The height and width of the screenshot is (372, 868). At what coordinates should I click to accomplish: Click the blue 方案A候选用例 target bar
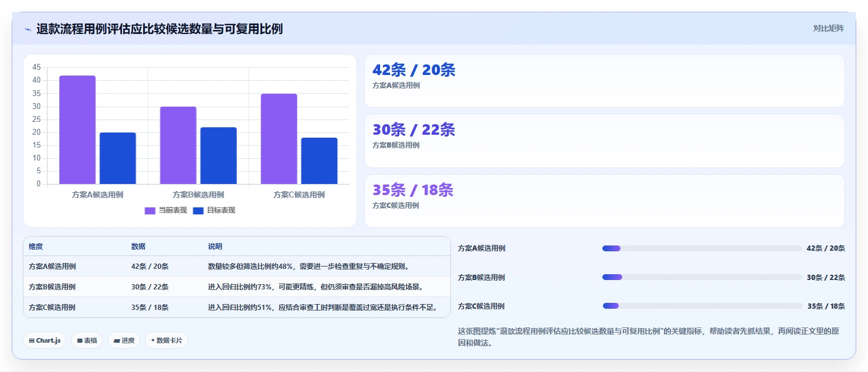pos(118,158)
